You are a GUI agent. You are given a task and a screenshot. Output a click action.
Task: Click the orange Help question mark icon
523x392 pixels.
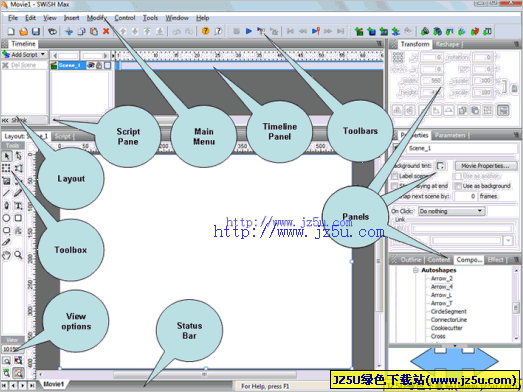(205, 31)
